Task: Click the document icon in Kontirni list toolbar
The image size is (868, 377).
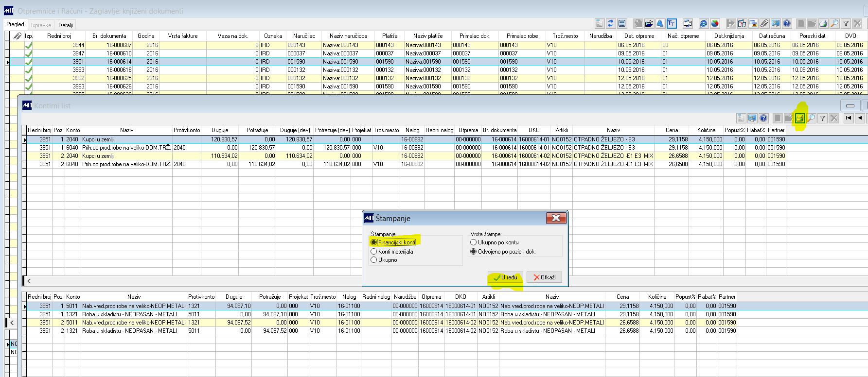Action: [x=741, y=118]
